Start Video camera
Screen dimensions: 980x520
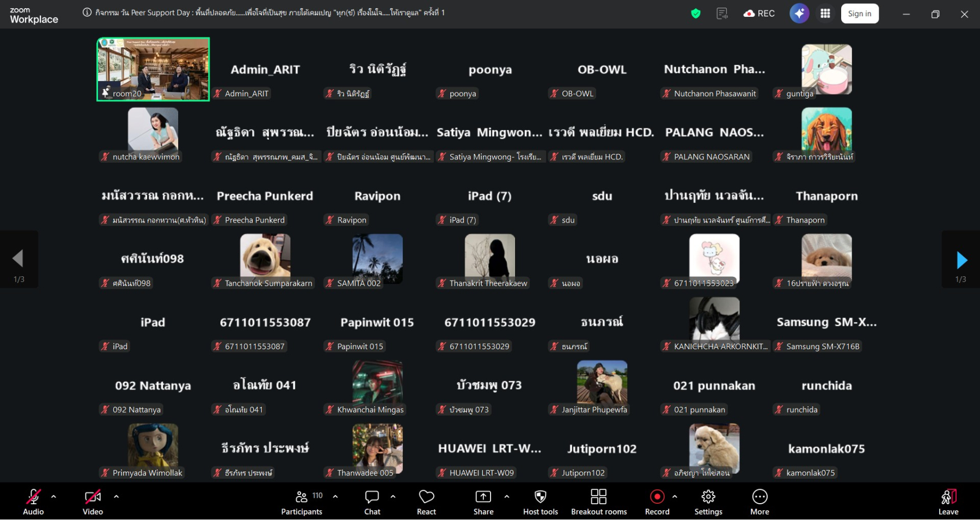(93, 502)
